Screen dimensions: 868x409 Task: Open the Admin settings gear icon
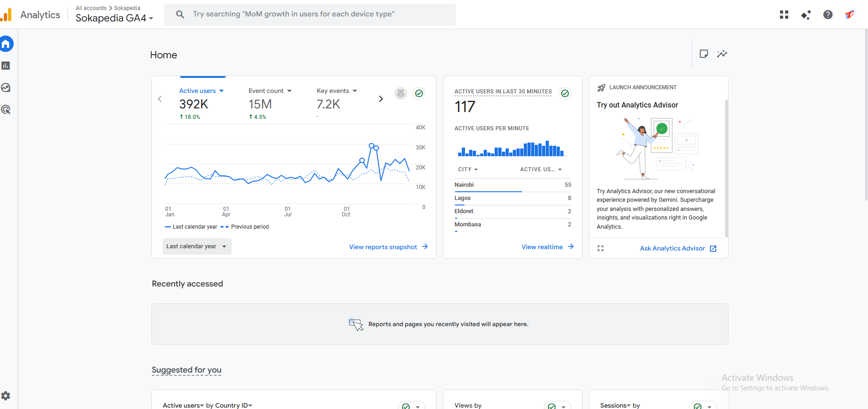click(x=6, y=396)
